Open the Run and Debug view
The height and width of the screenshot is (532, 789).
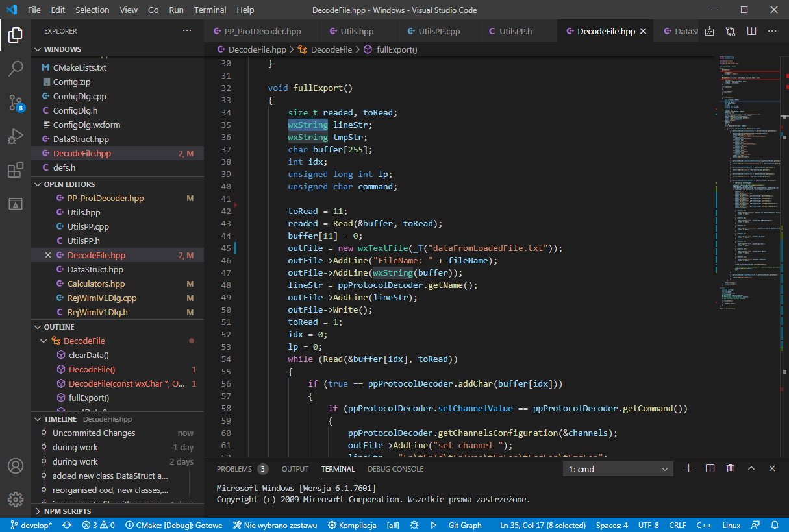pos(16,136)
